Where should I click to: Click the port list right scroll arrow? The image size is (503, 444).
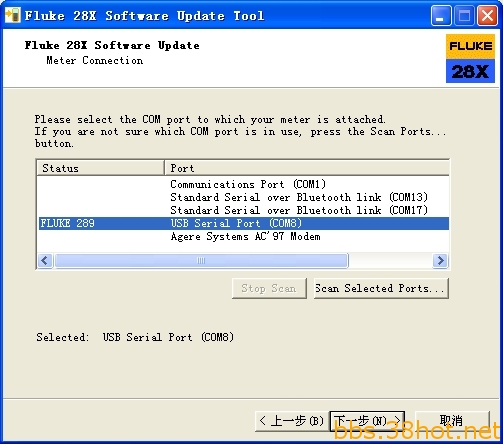click(x=440, y=260)
